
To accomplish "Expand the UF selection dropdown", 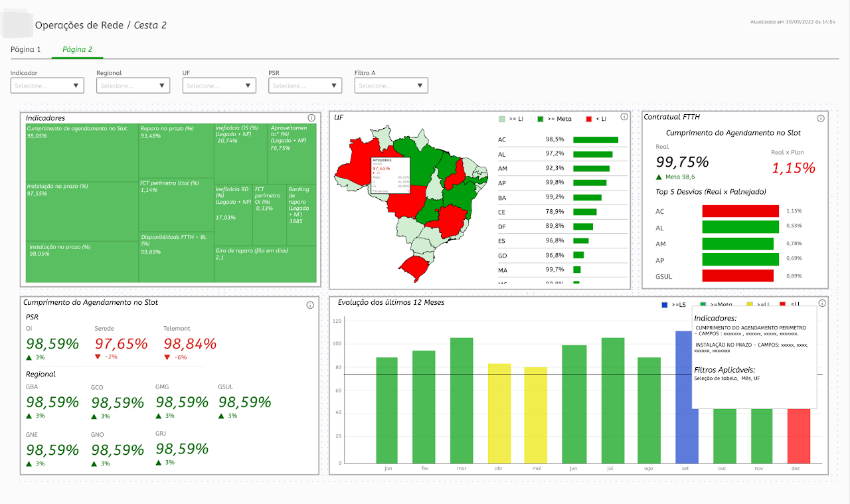I will tap(219, 85).
